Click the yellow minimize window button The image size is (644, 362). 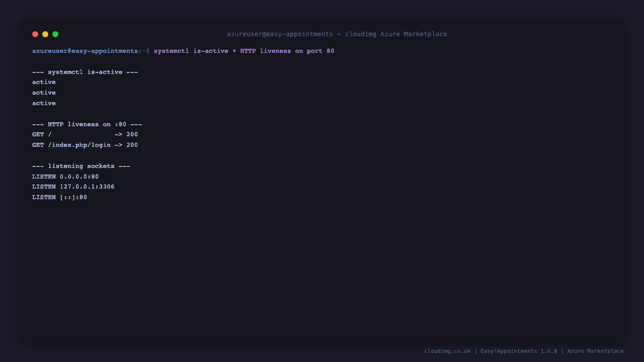[45, 34]
